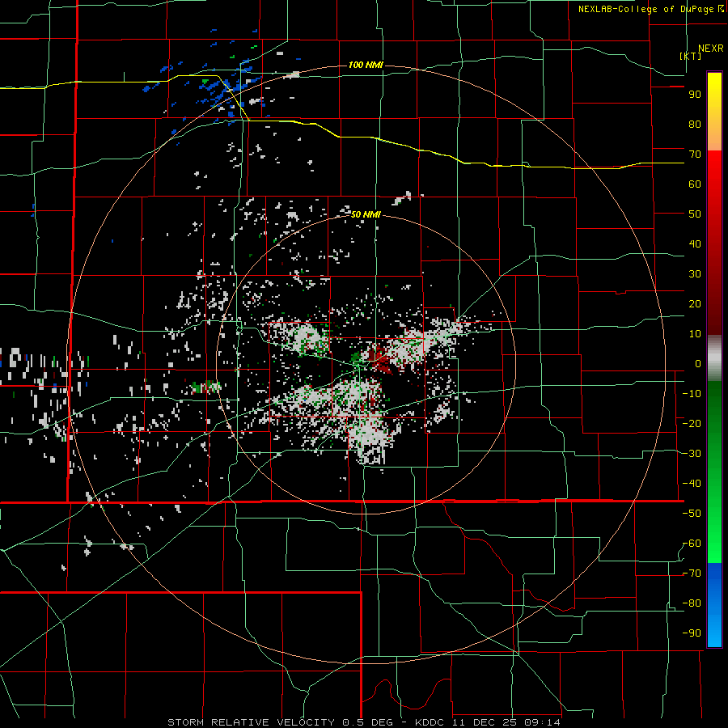Click the bright red segment of the color bar

click(x=714, y=168)
